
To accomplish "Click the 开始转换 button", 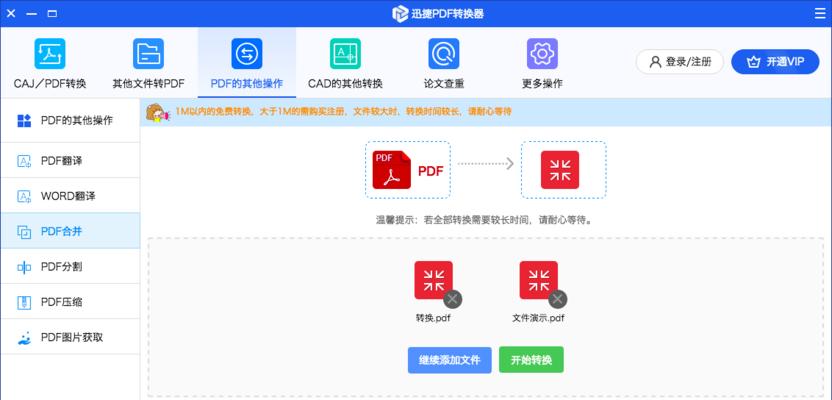I will pos(531,360).
